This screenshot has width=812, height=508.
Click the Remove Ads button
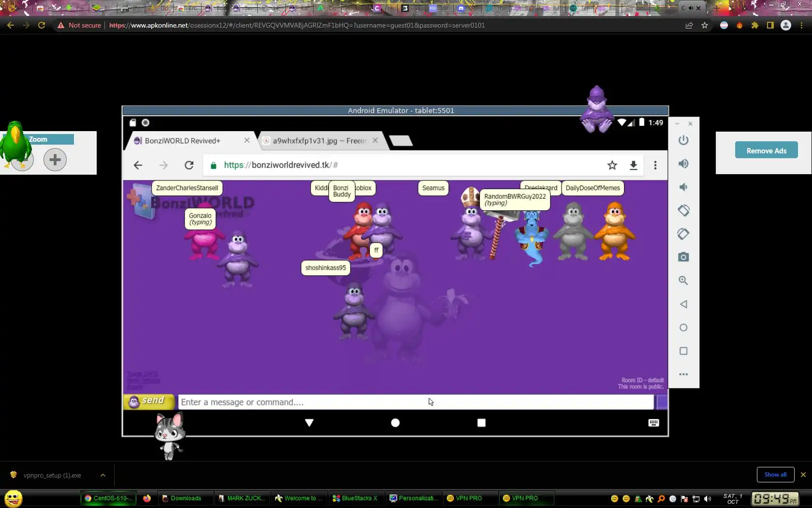767,150
